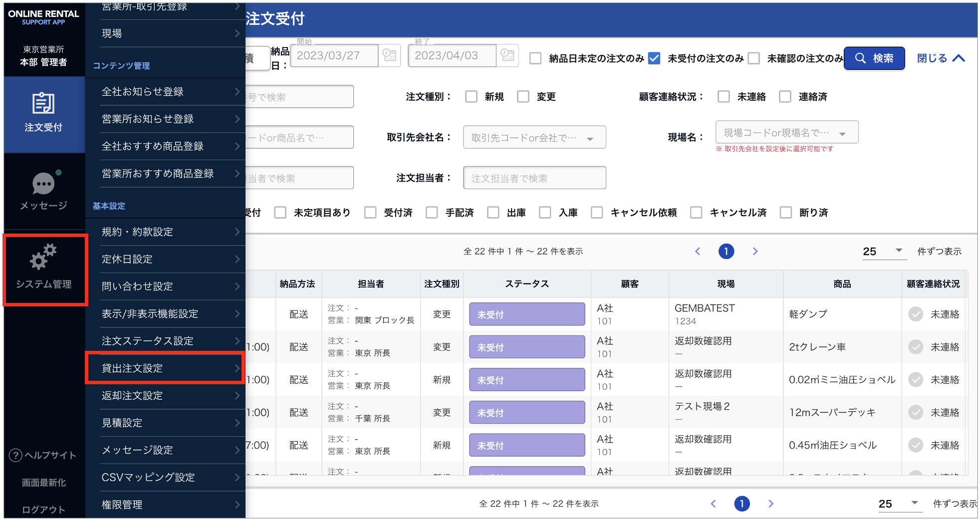Open 返却注文設定 menu item
Image resolution: width=980 pixels, height=521 pixels.
(x=166, y=396)
